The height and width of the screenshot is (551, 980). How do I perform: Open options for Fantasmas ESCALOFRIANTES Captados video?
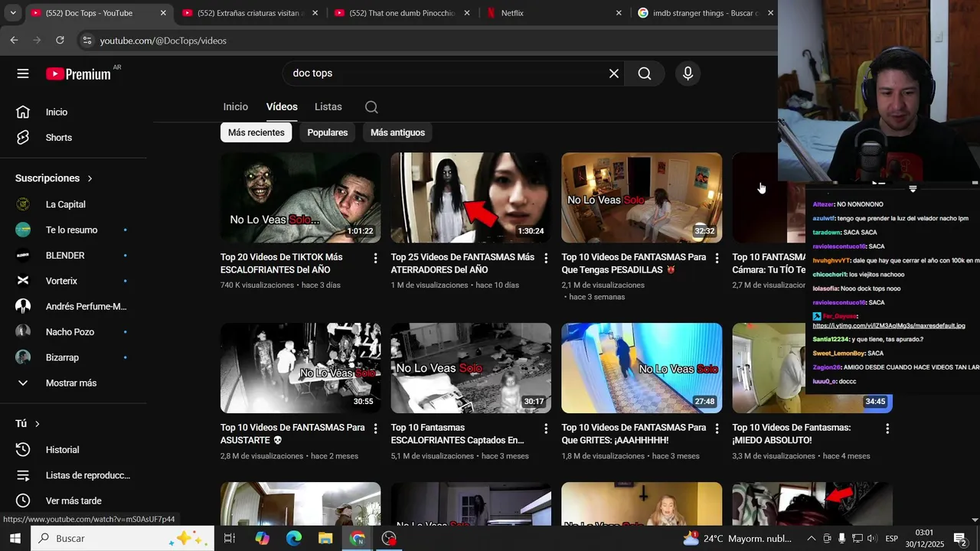[x=546, y=429]
